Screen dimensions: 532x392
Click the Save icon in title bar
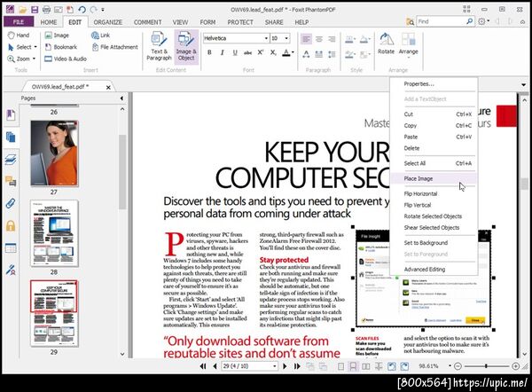35,10
